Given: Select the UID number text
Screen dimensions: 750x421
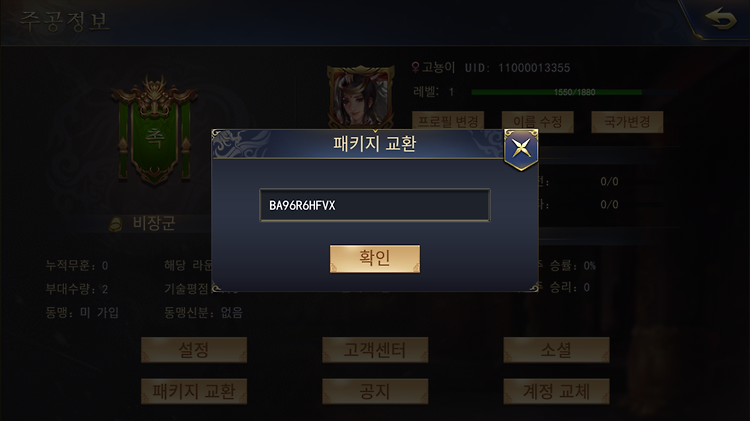Looking at the screenshot, I should coord(534,68).
